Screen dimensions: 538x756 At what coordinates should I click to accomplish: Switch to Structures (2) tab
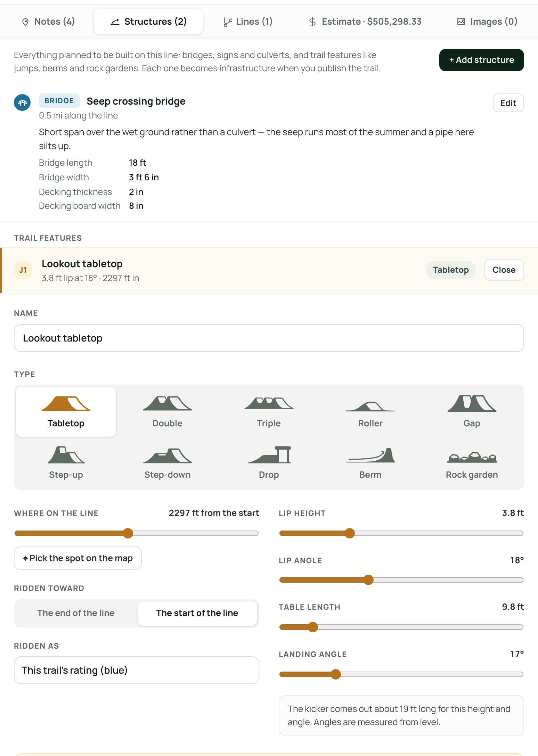click(148, 22)
